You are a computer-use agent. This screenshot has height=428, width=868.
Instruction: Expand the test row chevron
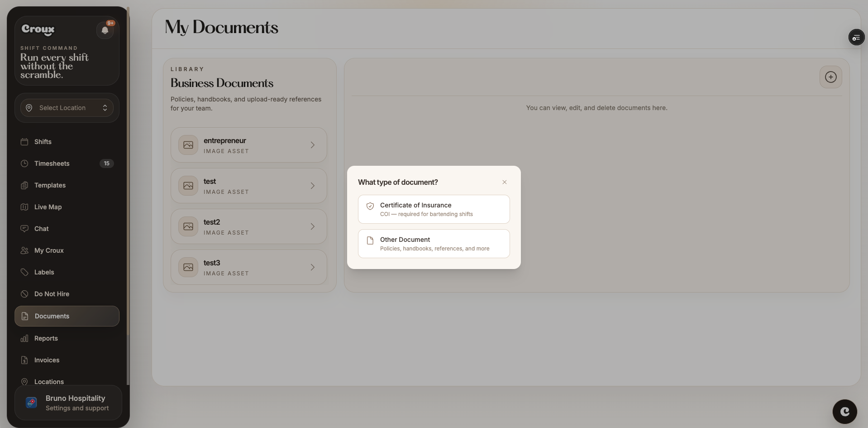313,186
